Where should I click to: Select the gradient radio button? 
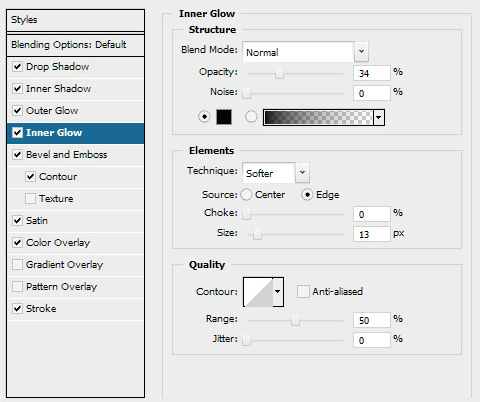coord(251,117)
